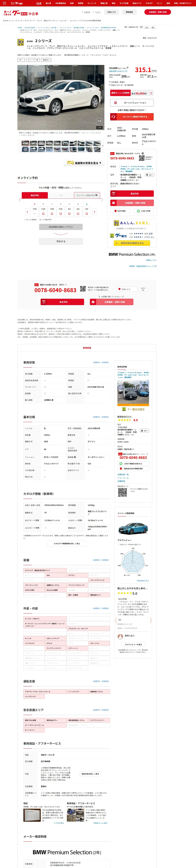Click the dealer storefront photo

(x=133, y=393)
